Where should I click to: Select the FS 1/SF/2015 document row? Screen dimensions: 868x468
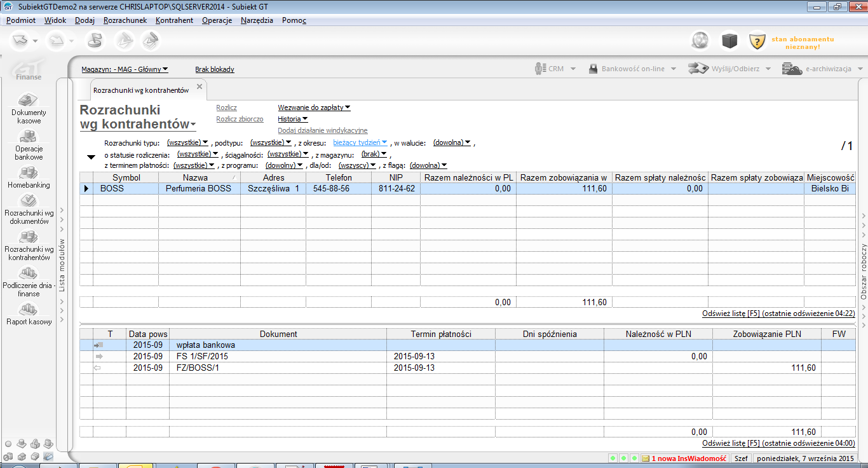pyautogui.click(x=467, y=357)
